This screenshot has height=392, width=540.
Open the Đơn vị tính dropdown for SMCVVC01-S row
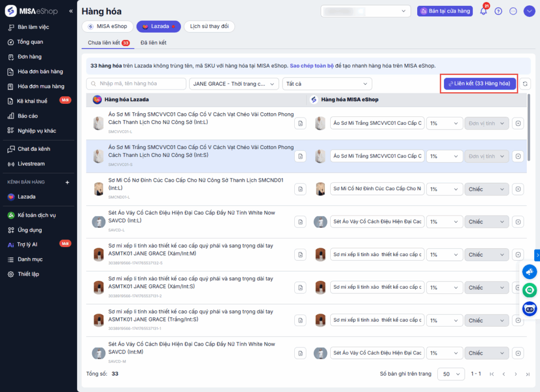pos(486,156)
